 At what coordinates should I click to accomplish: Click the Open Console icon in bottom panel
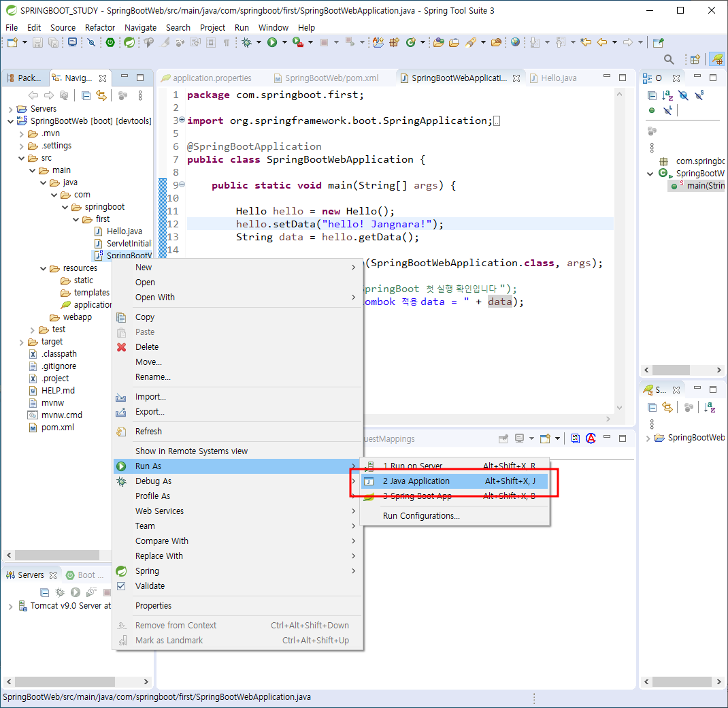click(545, 438)
